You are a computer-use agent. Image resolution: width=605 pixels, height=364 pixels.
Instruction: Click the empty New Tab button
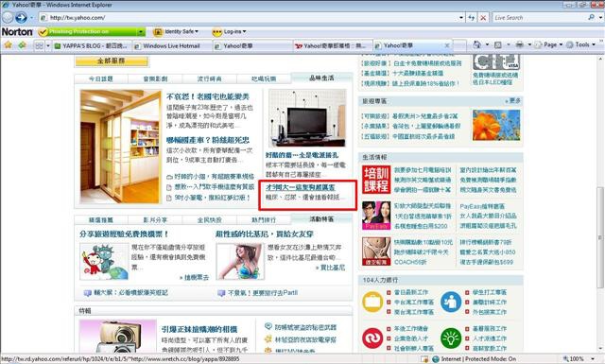[x=459, y=45]
